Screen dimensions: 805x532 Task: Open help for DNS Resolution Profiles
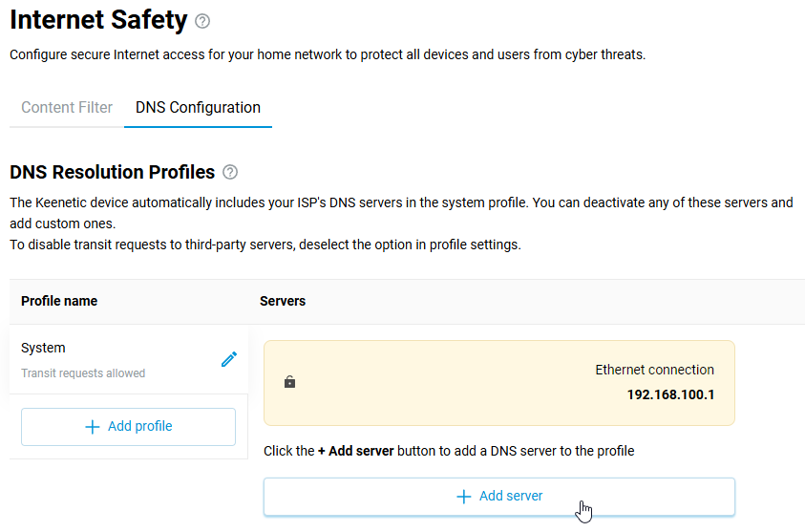229,173
